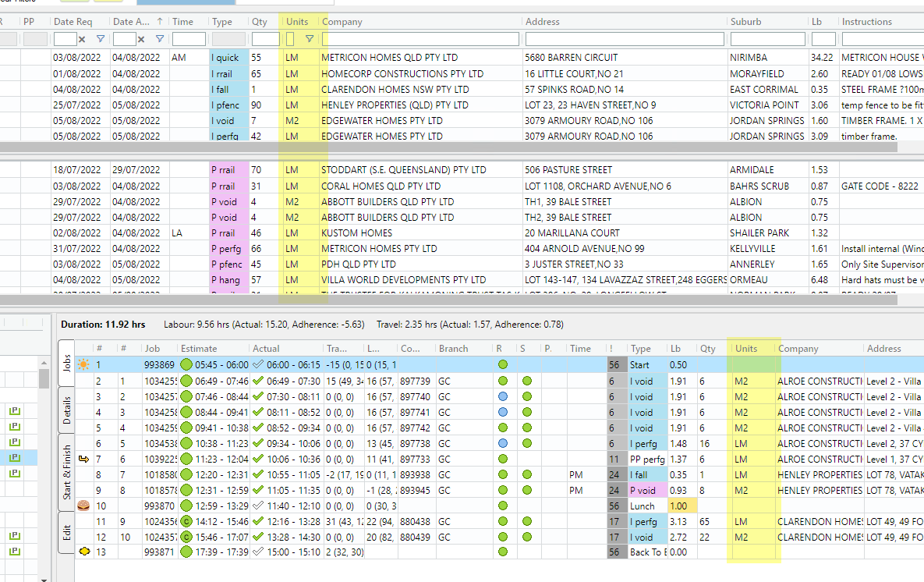The image size is (924, 582).
Task: Click the blue R status circle for job 897740
Action: tap(503, 396)
